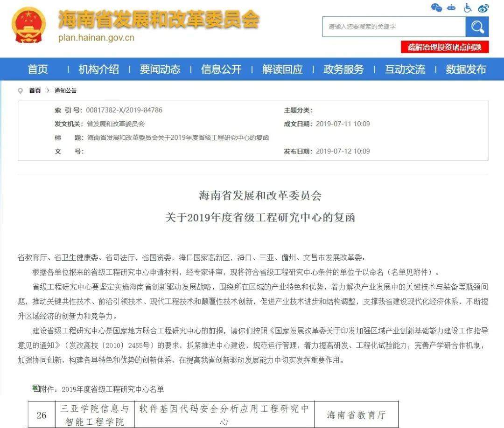The width and height of the screenshot is (504, 428).
Task: Open 政务服务 in the navigation bar
Action: tap(343, 69)
